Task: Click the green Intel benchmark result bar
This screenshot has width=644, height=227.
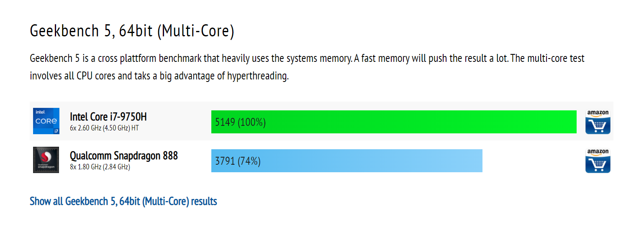Action: click(394, 122)
